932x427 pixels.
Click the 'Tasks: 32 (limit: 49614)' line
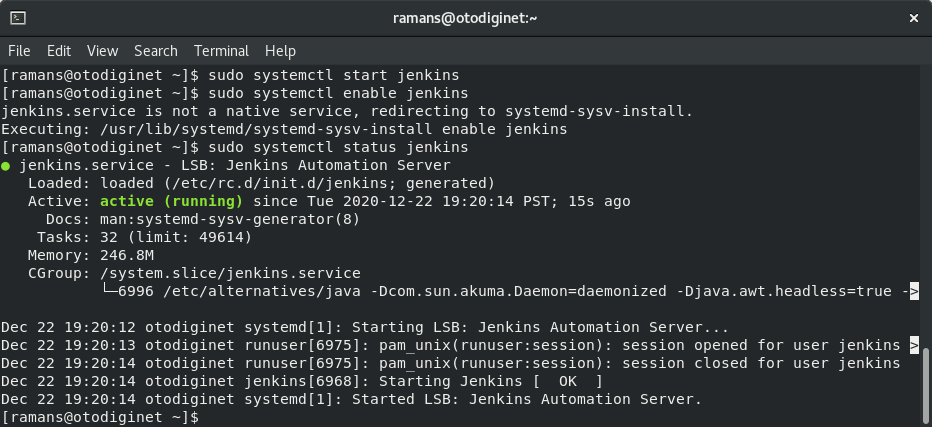144,237
